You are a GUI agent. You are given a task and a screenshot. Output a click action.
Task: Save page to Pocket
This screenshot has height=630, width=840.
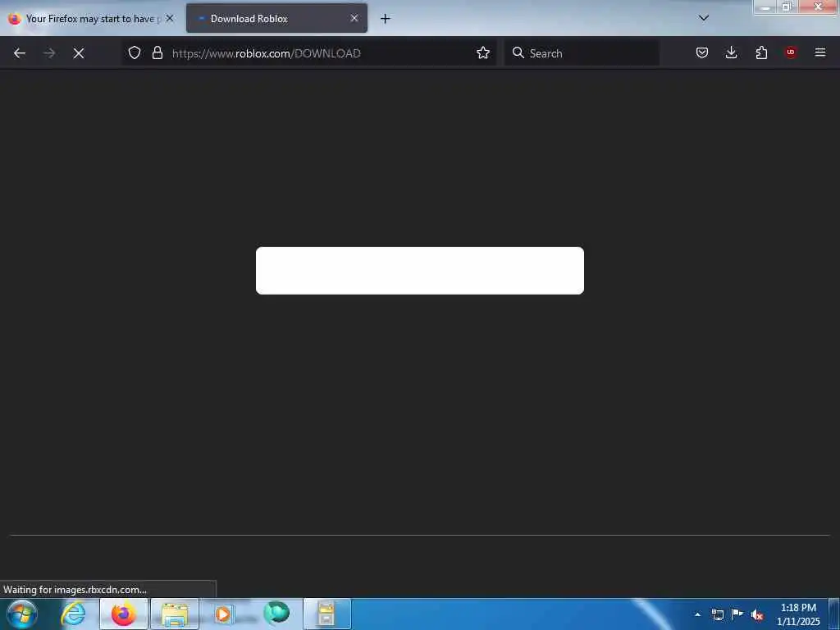pos(702,52)
